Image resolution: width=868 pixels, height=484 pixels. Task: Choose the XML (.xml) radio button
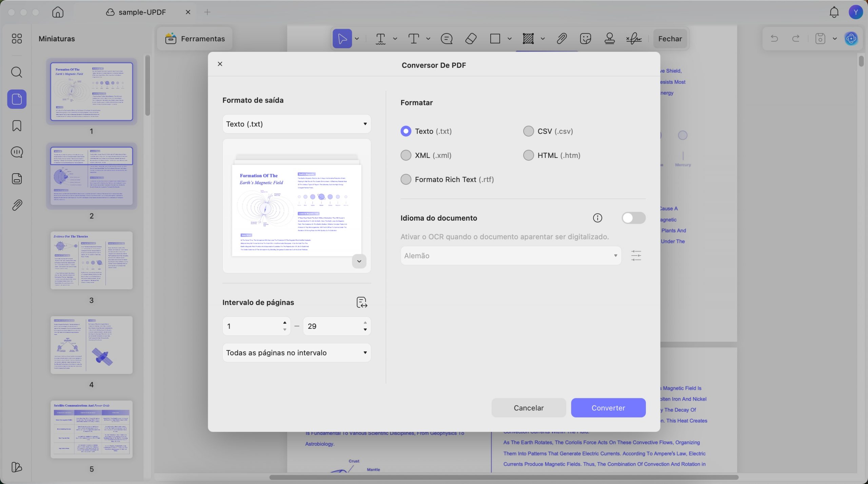[426, 155]
